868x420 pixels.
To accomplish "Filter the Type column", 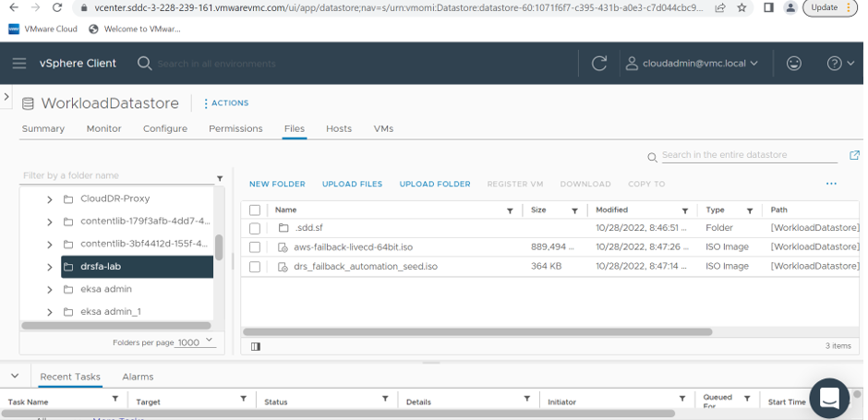I will 750,210.
